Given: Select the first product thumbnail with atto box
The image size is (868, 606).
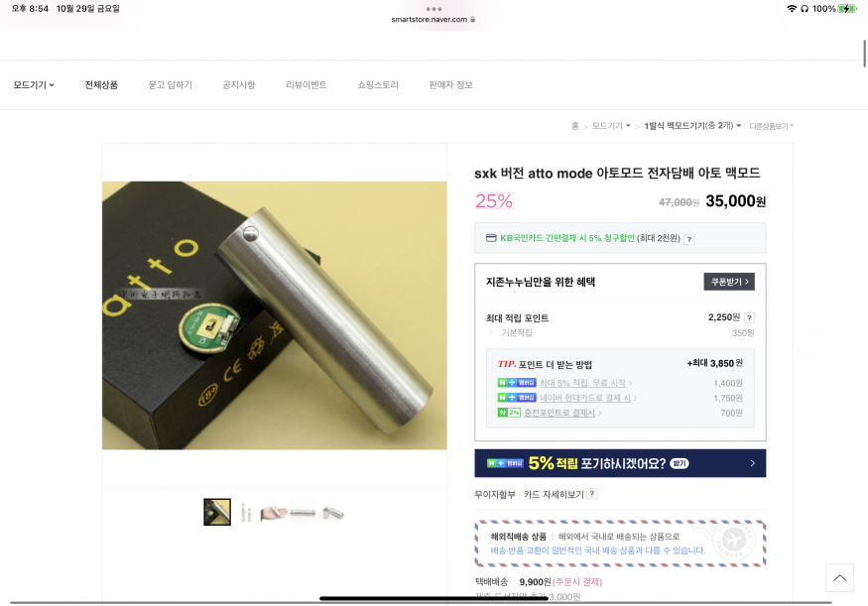Looking at the screenshot, I should coord(217,512).
